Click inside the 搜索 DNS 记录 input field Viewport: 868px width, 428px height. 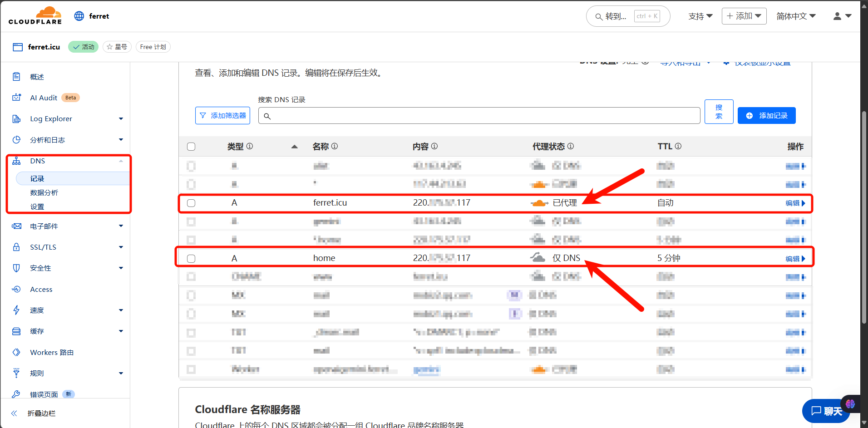479,115
